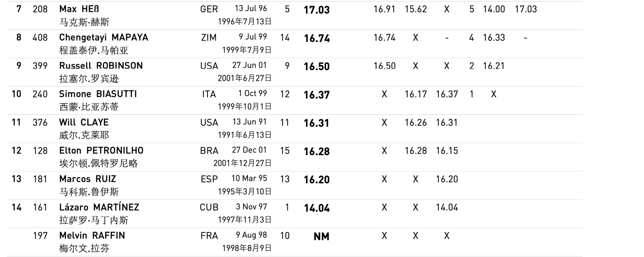Click the Chinese name 威尔.克莱耶

84,135
